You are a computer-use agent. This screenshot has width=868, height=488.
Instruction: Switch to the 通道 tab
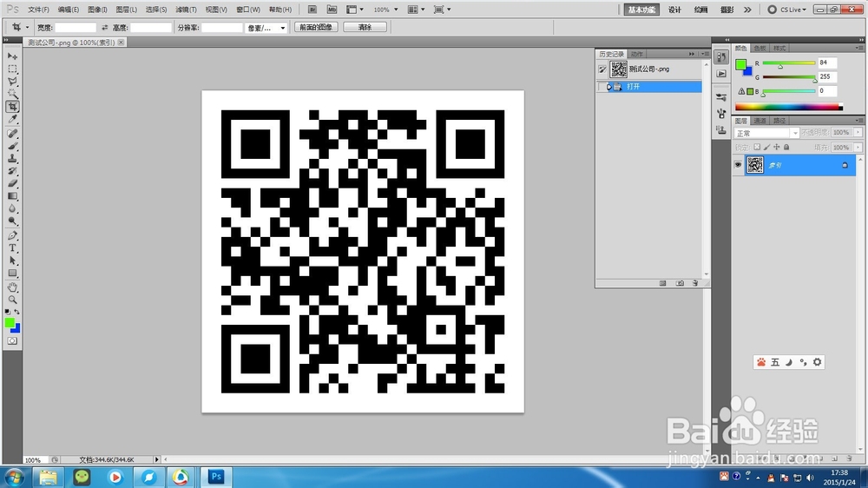pyautogui.click(x=760, y=121)
